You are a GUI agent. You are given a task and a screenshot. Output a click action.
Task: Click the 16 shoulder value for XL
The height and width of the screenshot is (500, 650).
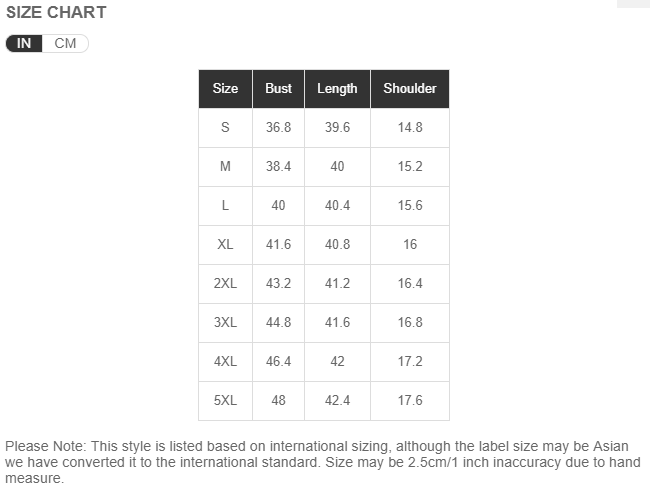410,244
